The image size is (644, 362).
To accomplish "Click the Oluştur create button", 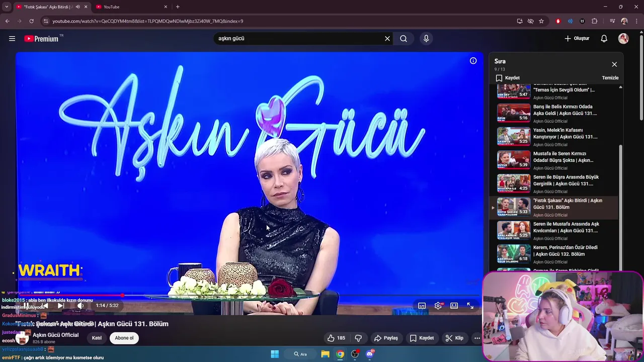I will coord(577,38).
